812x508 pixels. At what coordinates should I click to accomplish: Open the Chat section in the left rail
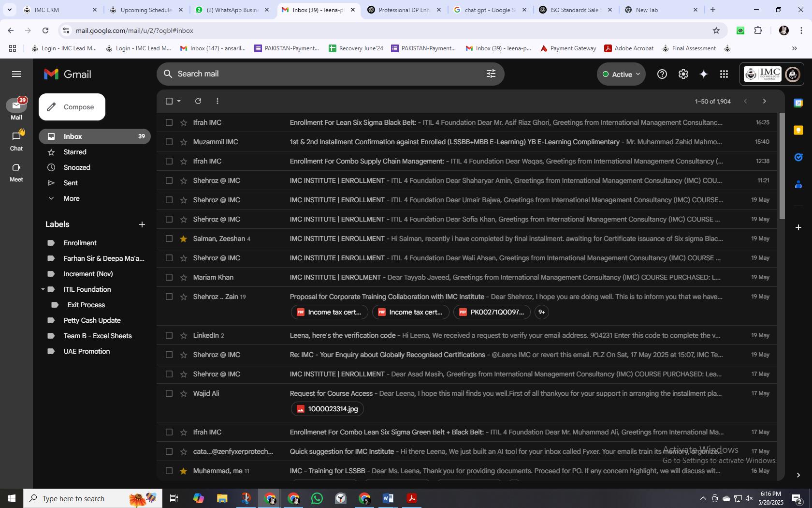pos(16,140)
